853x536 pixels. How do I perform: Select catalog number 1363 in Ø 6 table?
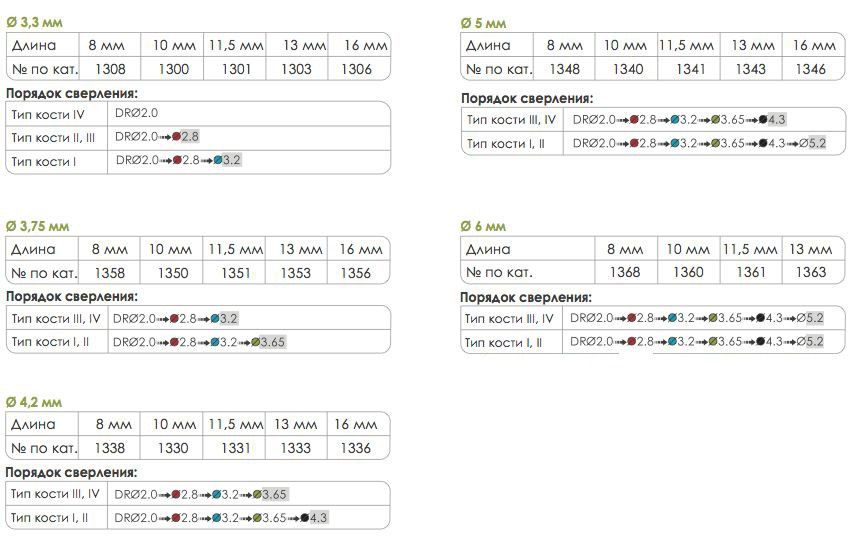tap(811, 272)
